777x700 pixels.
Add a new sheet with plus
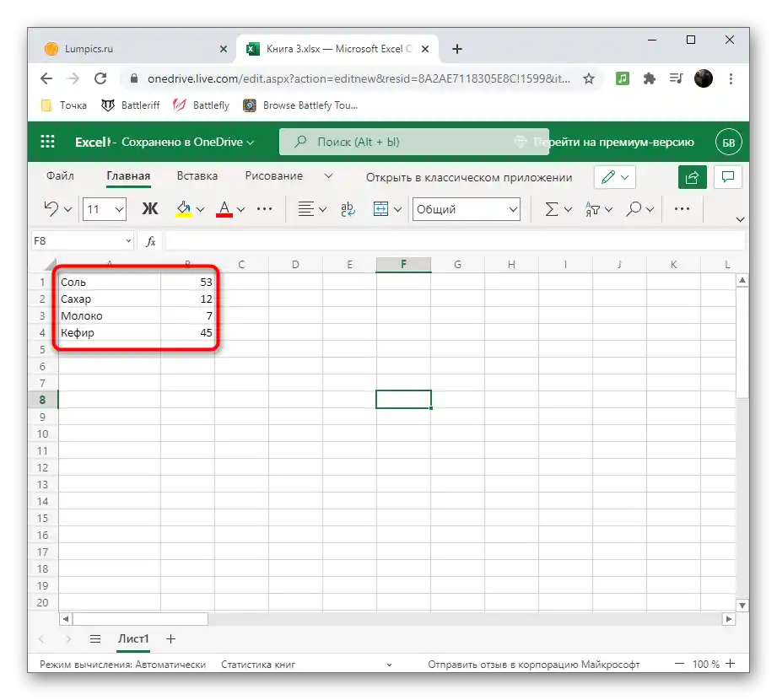(x=170, y=639)
